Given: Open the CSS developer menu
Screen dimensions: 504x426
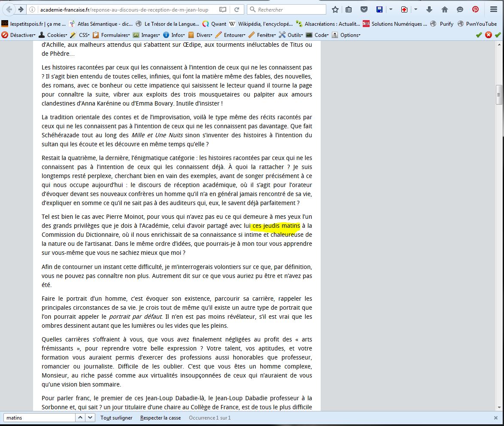Looking at the screenshot, I should click(80, 35).
